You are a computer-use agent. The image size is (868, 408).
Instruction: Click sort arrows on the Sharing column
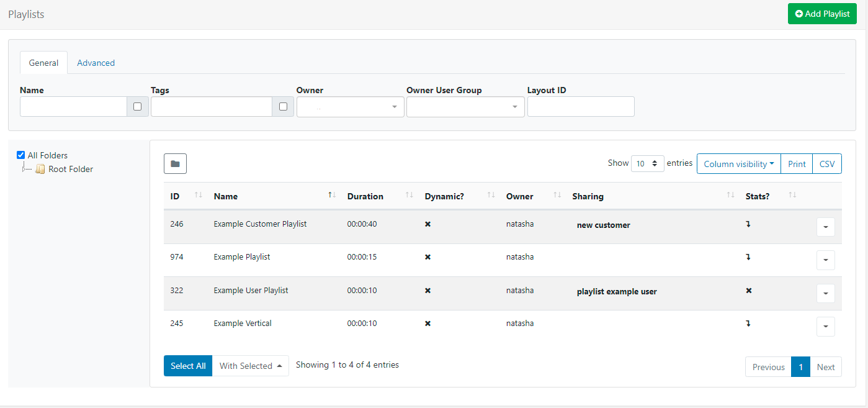tap(730, 196)
